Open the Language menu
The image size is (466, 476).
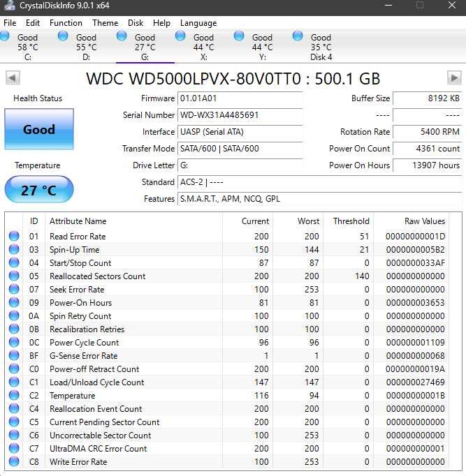(x=198, y=23)
